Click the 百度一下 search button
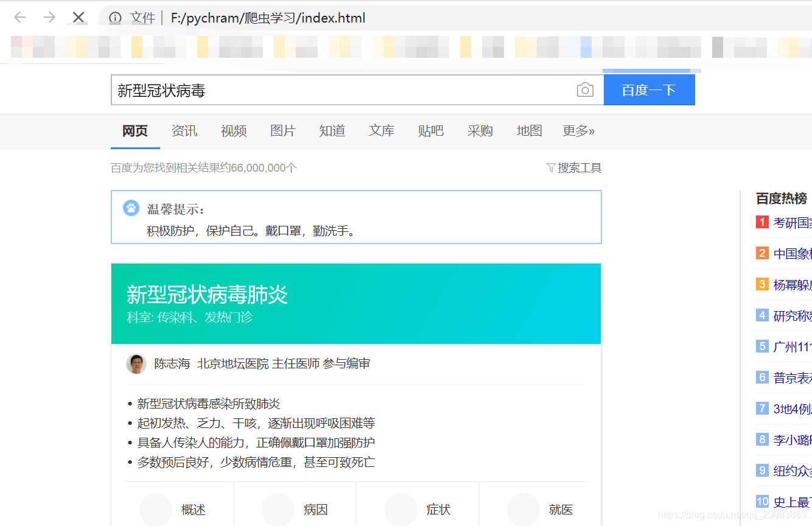This screenshot has height=526, width=812. (x=649, y=90)
